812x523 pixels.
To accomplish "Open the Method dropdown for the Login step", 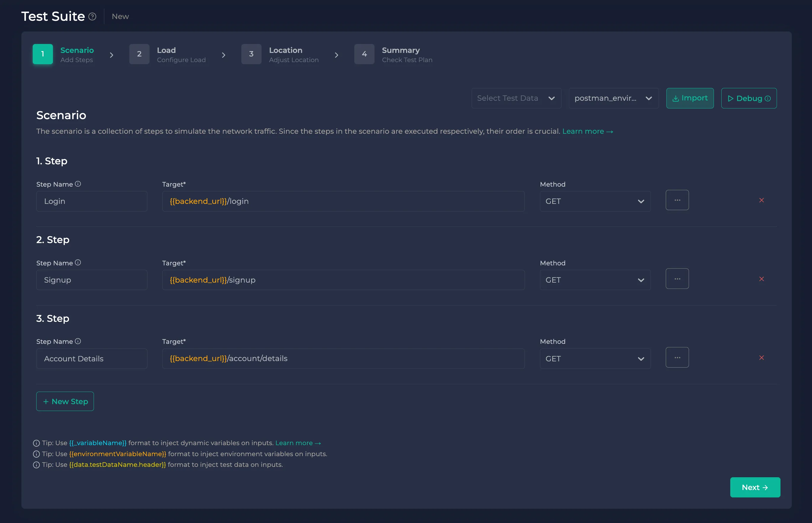I will (x=595, y=201).
